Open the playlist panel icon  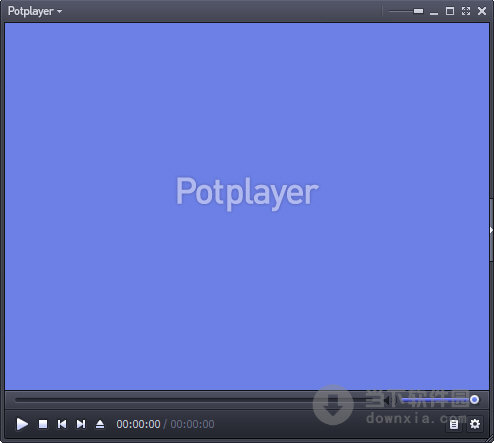coord(454,424)
